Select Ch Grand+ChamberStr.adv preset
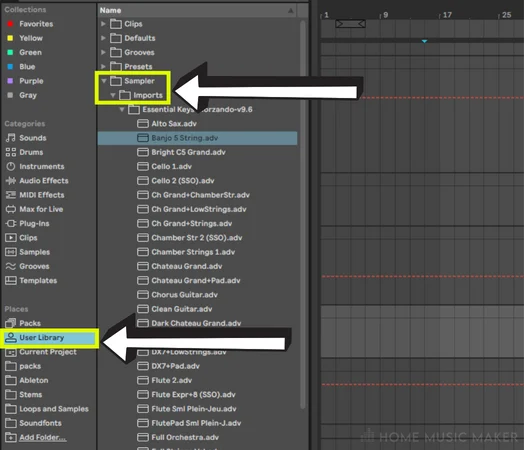The width and height of the screenshot is (524, 450). coord(193,195)
